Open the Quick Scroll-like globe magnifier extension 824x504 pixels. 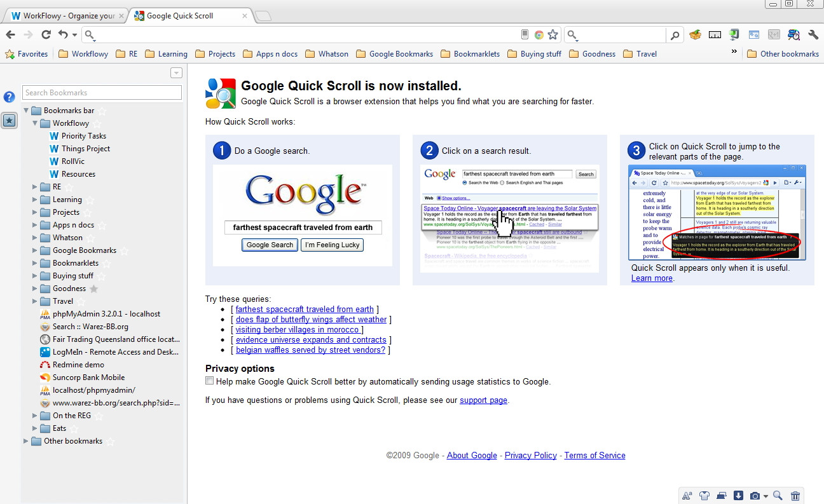coord(793,35)
